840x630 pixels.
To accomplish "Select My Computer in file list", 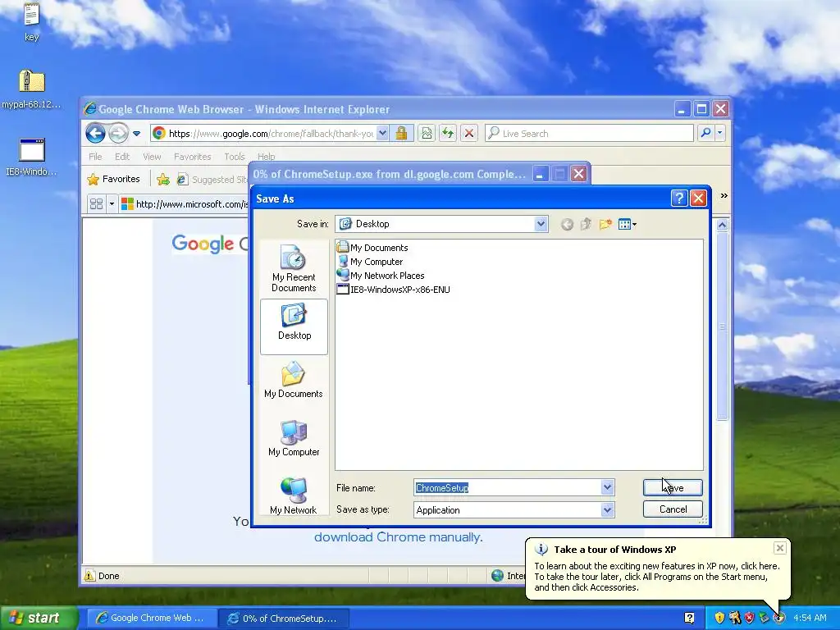I will pyautogui.click(x=370, y=262).
